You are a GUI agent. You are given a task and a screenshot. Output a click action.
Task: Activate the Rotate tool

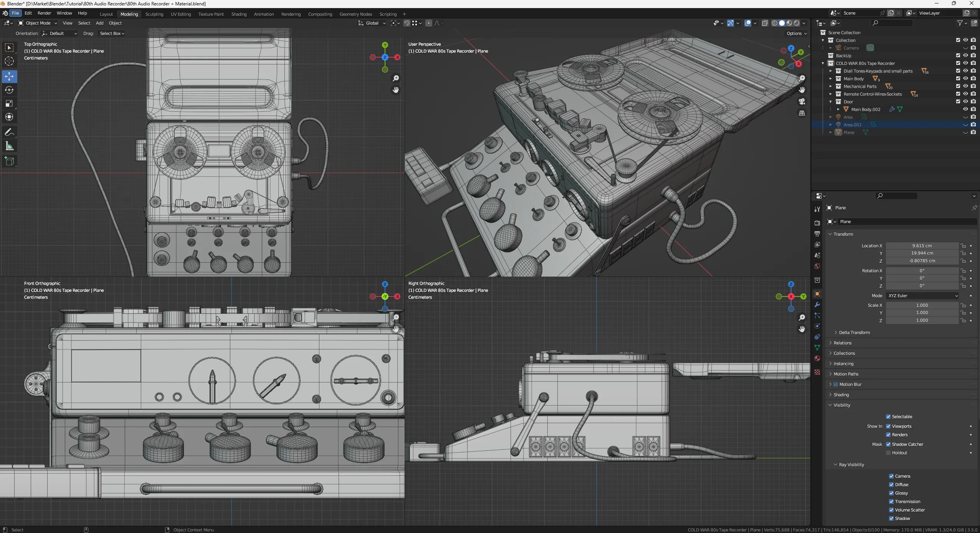pyautogui.click(x=10, y=90)
